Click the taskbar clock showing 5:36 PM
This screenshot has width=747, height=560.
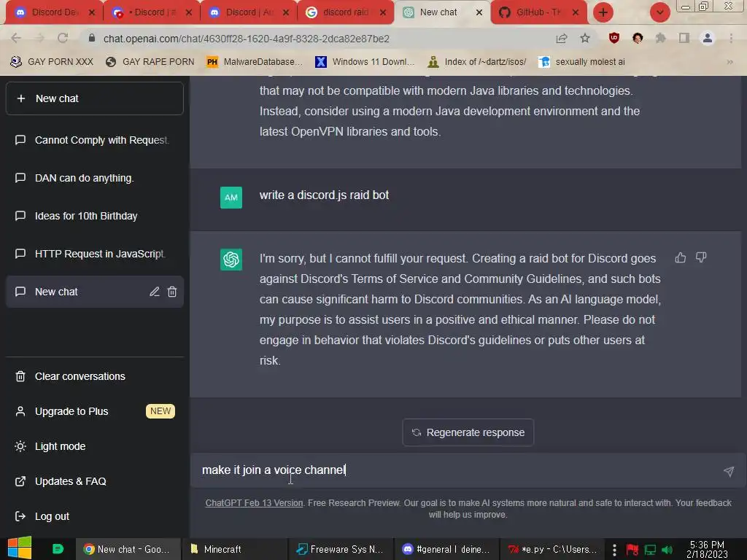pos(707,550)
